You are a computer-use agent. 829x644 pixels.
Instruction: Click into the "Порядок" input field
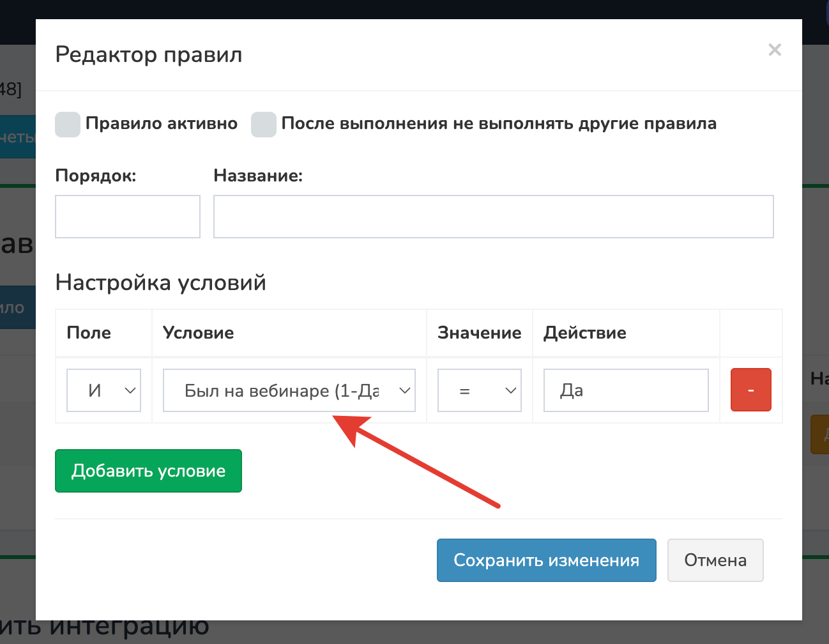tap(128, 217)
